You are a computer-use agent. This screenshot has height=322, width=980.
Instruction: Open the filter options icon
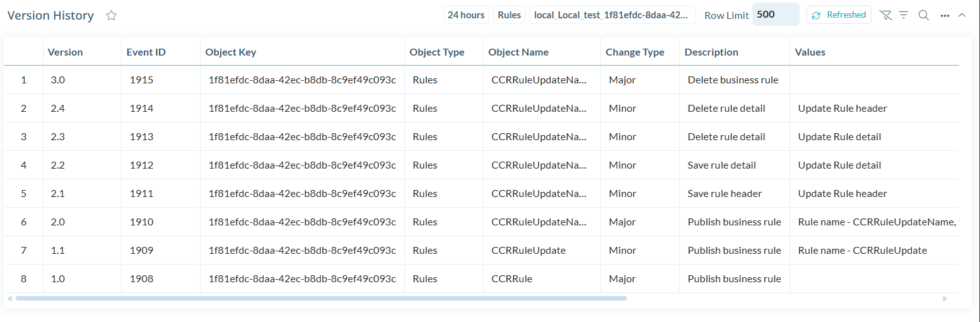coord(904,15)
